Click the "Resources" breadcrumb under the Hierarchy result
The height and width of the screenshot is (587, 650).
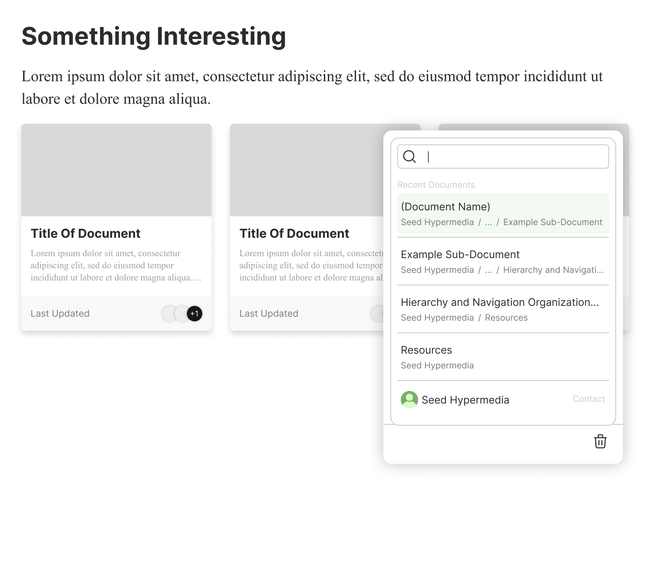(505, 318)
